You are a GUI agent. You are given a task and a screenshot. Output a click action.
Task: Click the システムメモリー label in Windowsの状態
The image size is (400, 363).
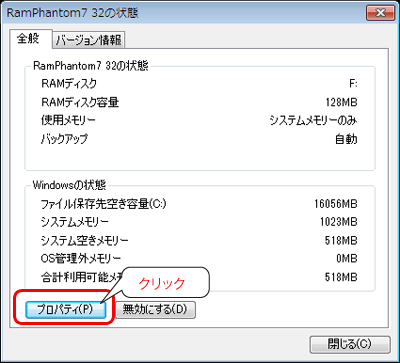(x=74, y=222)
